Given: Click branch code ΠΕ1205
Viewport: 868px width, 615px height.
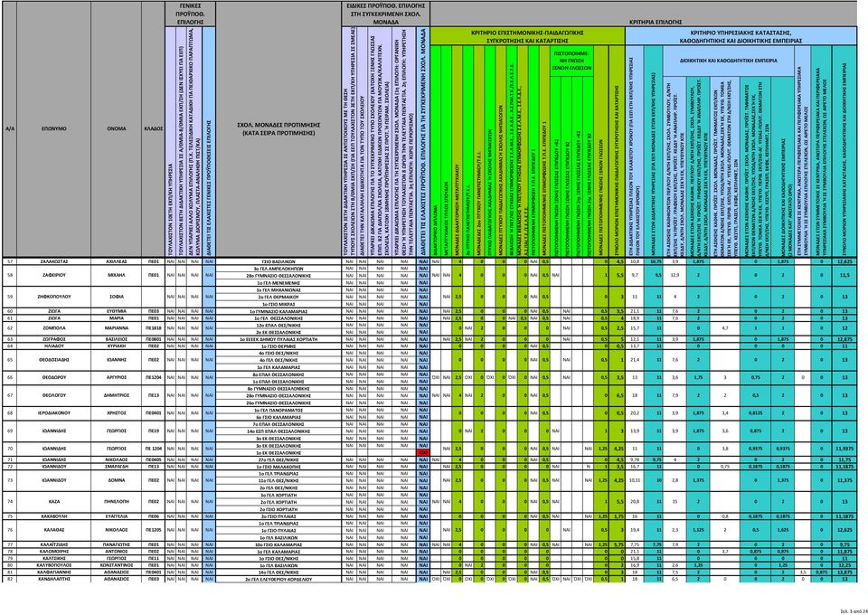Looking at the screenshot, I should tap(154, 530).
